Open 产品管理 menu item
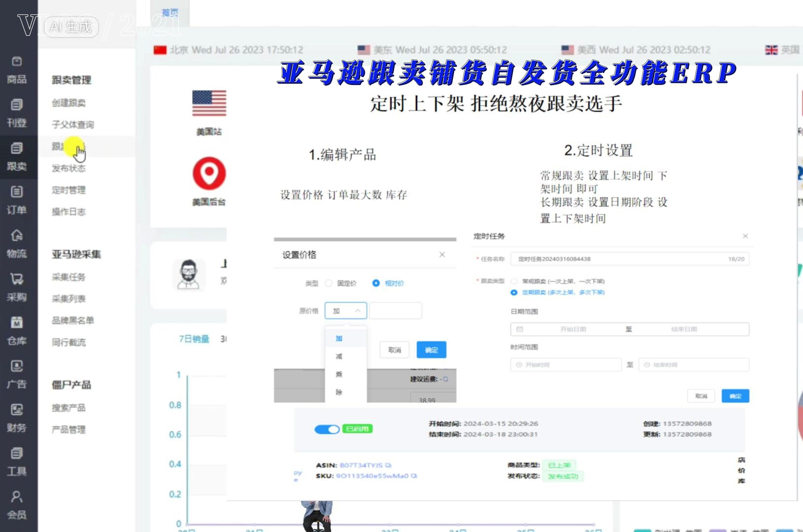 (x=68, y=430)
